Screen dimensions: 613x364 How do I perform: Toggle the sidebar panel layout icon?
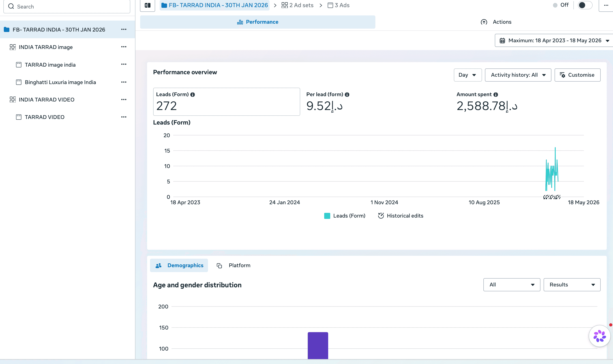click(148, 5)
